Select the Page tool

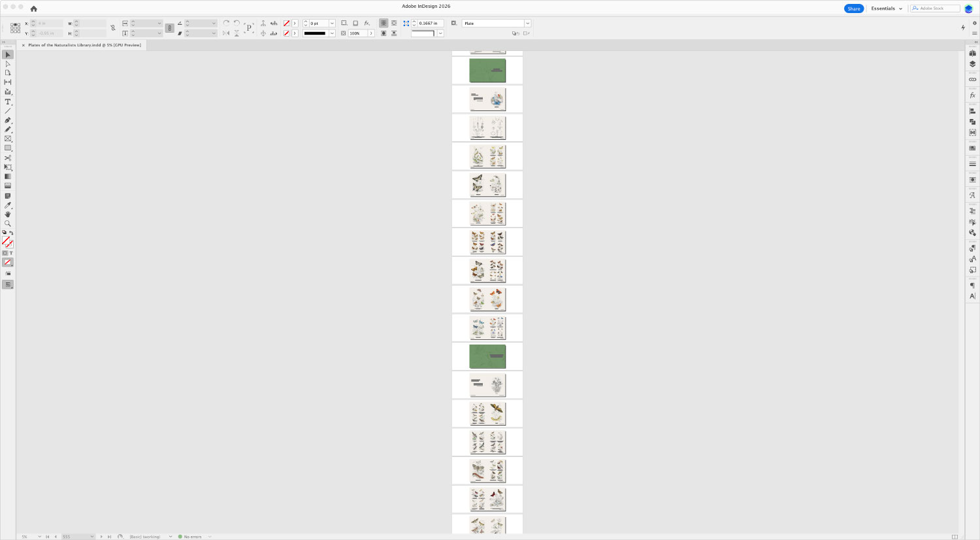pyautogui.click(x=8, y=73)
